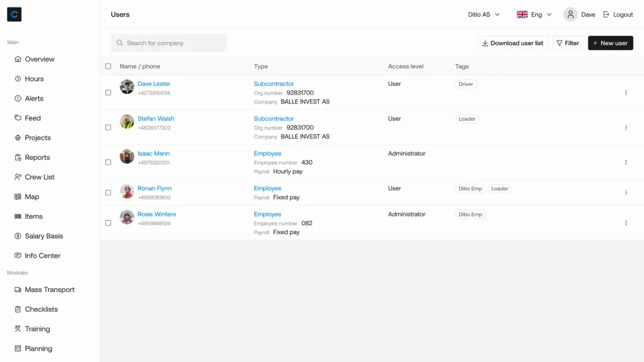This screenshot has width=644, height=362.
Task: Open Dave Lester's user profile link
Action: coord(154,84)
